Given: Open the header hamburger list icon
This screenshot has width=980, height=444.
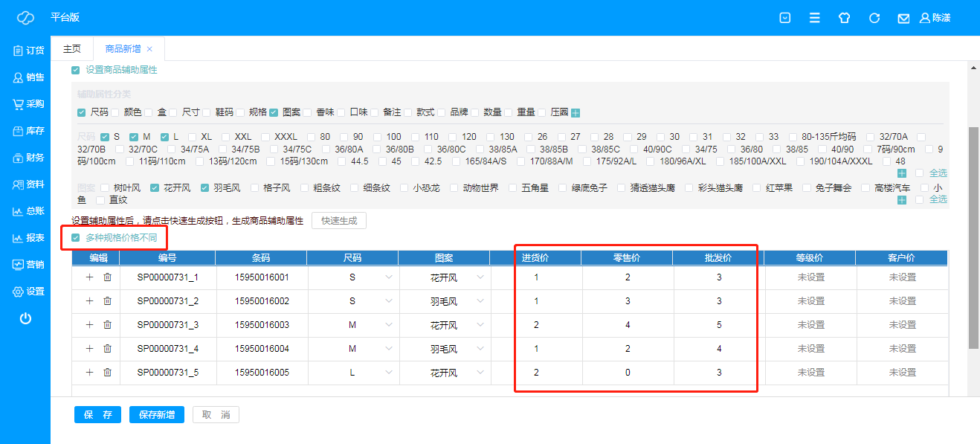Looking at the screenshot, I should tap(815, 18).
